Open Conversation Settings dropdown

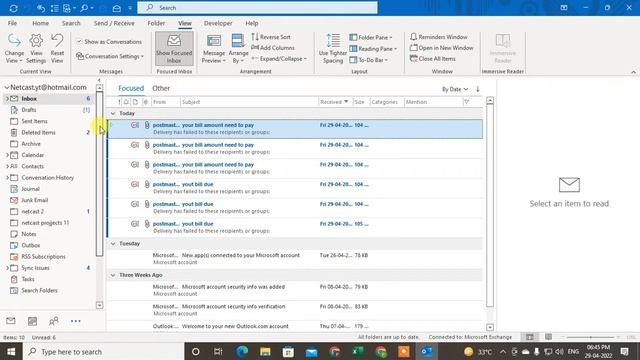pos(110,56)
